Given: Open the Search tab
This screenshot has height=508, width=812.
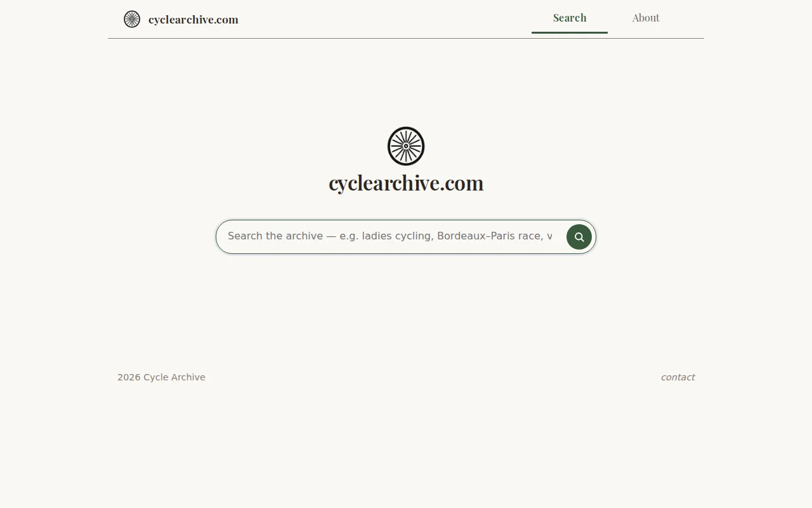Looking at the screenshot, I should tap(570, 18).
